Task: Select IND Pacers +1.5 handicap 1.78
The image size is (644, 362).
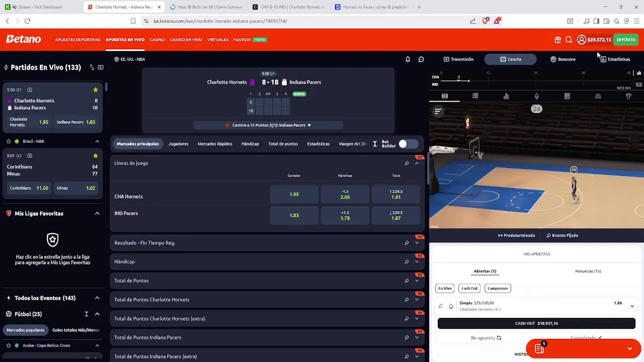Action: point(345,215)
